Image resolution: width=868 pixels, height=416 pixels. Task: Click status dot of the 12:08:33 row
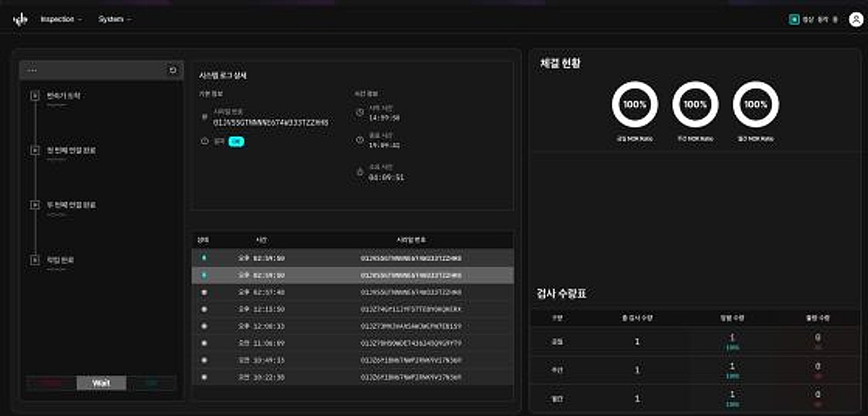tap(203, 326)
